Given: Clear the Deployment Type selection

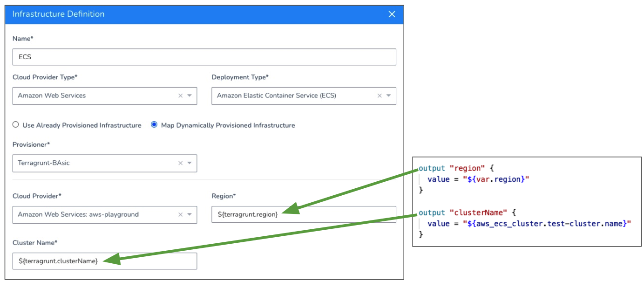Looking at the screenshot, I should (x=380, y=96).
